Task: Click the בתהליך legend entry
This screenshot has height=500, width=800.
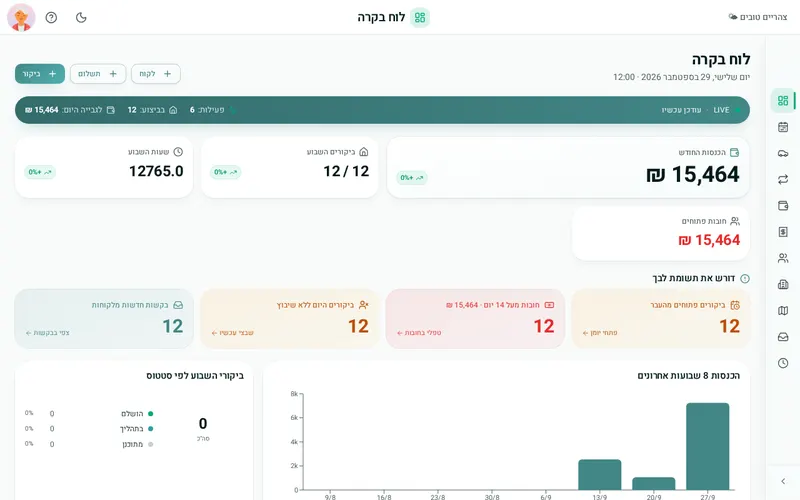Action: point(136,429)
